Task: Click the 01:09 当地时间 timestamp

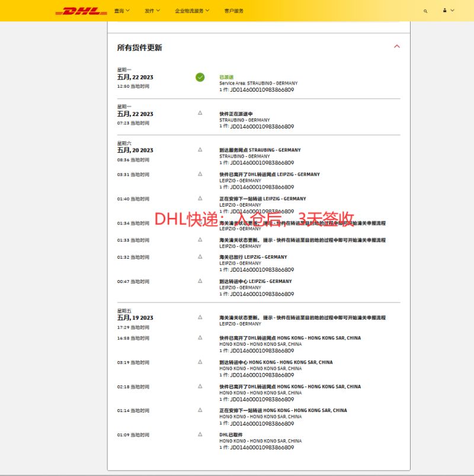Action: click(x=133, y=435)
